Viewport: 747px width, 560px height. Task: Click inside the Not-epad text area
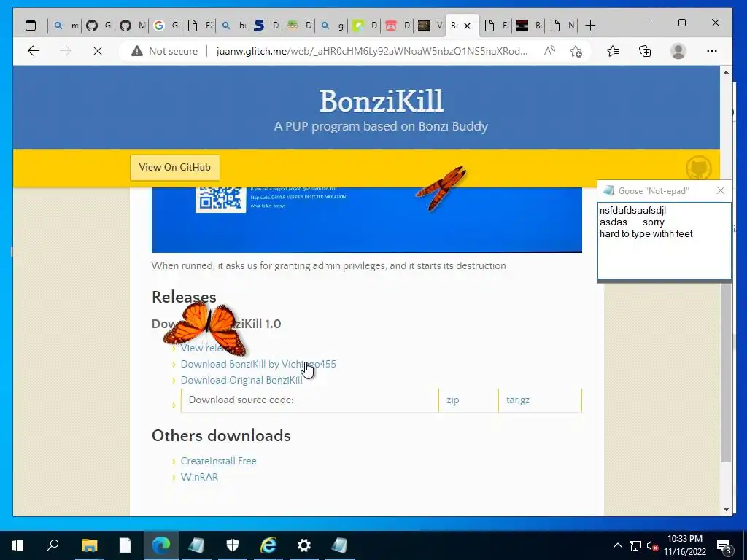[x=664, y=241]
